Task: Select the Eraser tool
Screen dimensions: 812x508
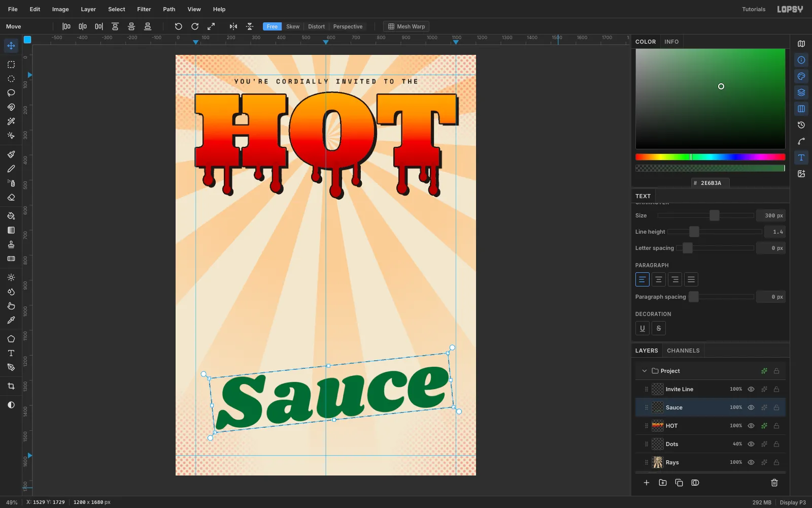Action: tap(11, 197)
